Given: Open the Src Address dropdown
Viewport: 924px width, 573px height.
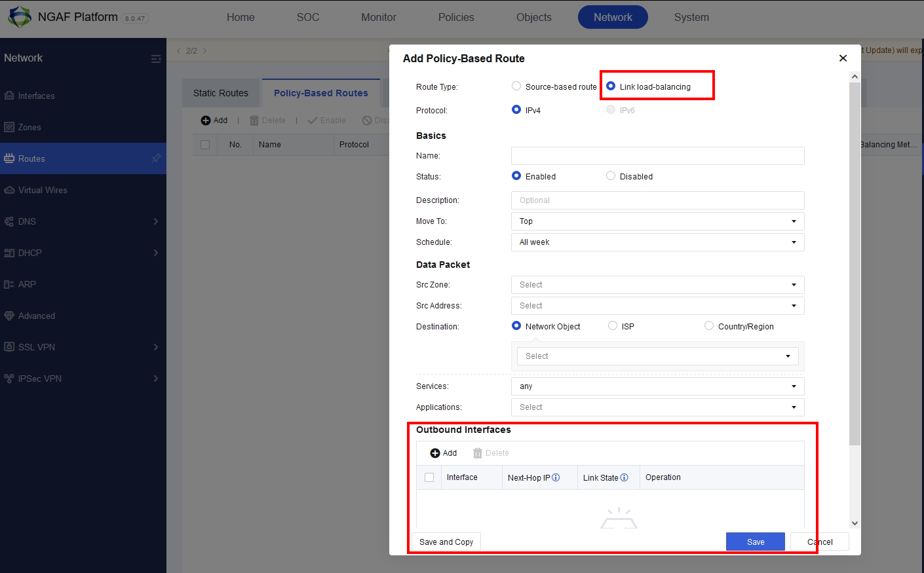Looking at the screenshot, I should 657,306.
